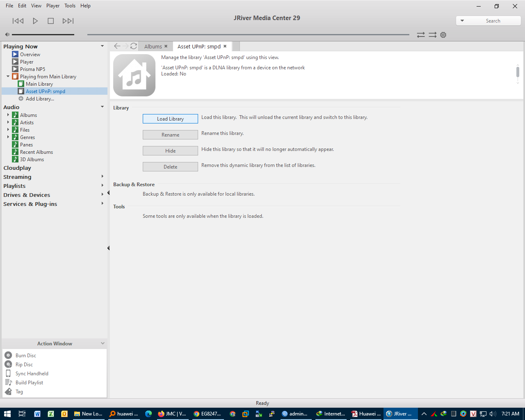Click the Sync Handheld icon

coord(8,373)
